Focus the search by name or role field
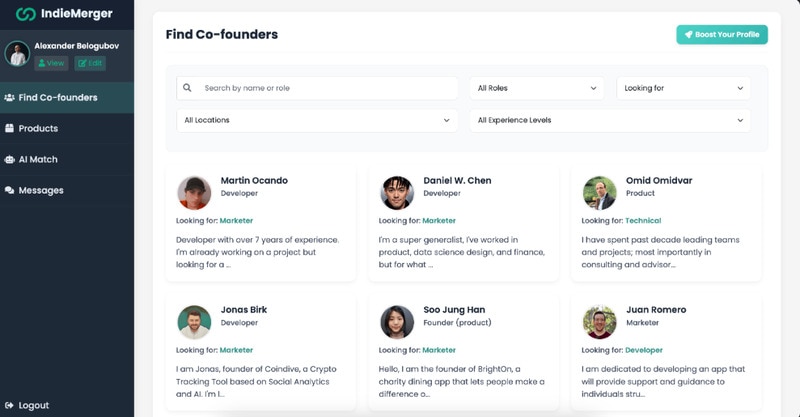 click(325, 88)
